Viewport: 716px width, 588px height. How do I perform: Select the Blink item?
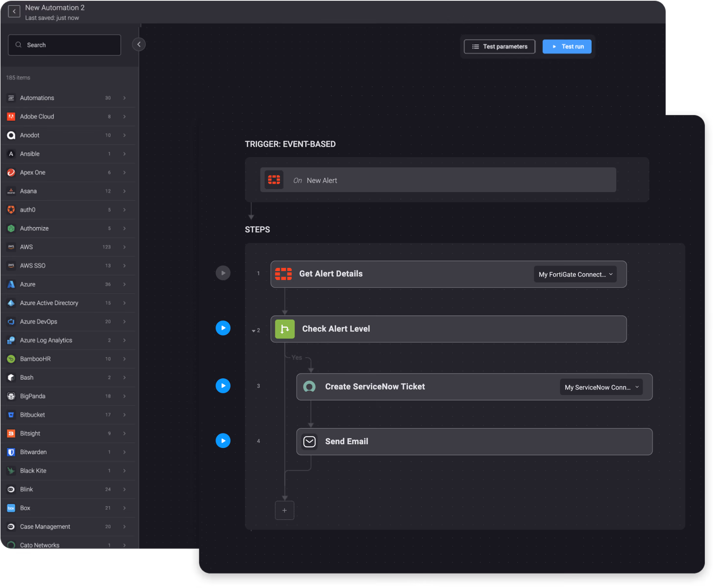[68, 489]
